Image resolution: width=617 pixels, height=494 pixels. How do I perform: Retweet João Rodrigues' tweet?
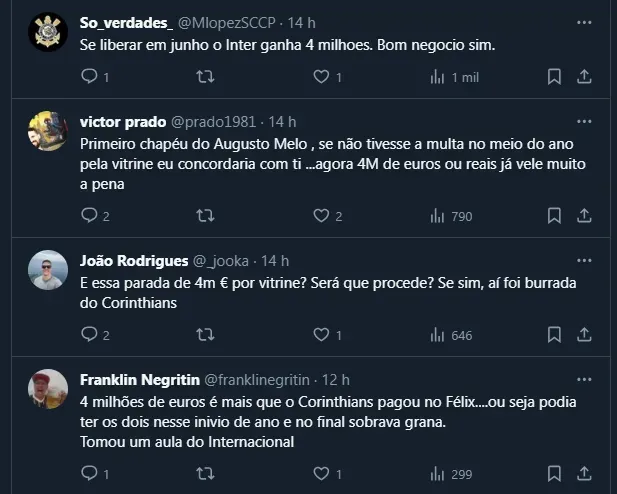[205, 336]
